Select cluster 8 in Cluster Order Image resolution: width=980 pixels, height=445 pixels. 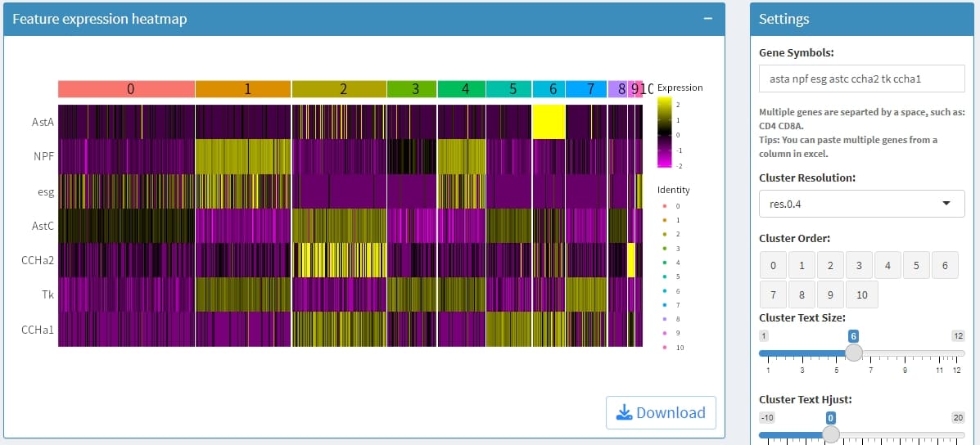click(802, 294)
